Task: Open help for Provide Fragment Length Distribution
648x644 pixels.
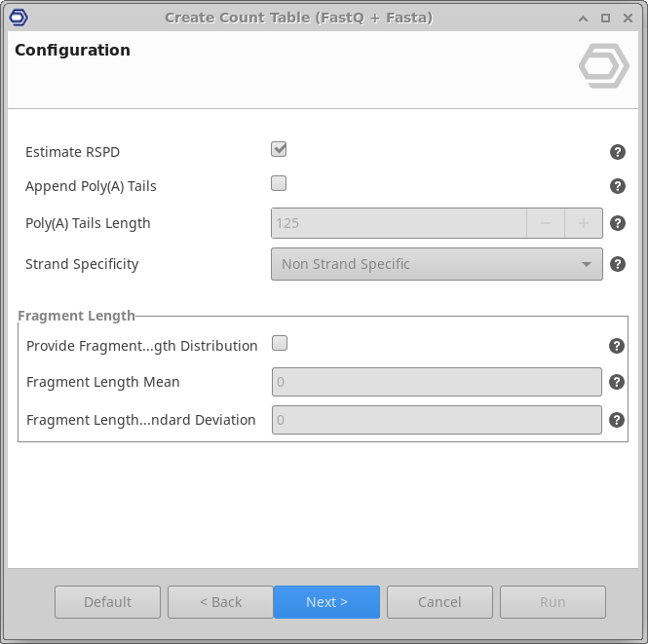Action: tap(617, 346)
